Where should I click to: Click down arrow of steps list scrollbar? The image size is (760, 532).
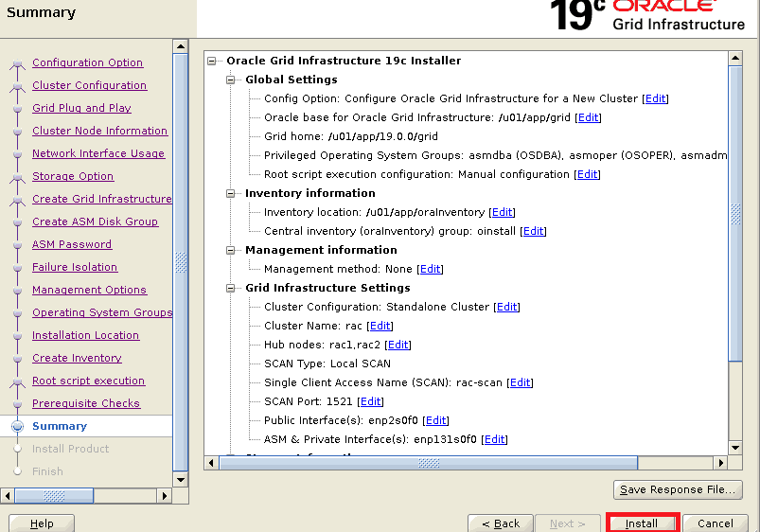point(181,480)
